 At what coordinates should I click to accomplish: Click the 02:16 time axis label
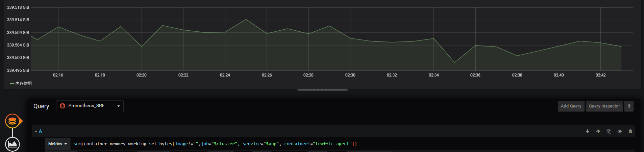(x=58, y=75)
